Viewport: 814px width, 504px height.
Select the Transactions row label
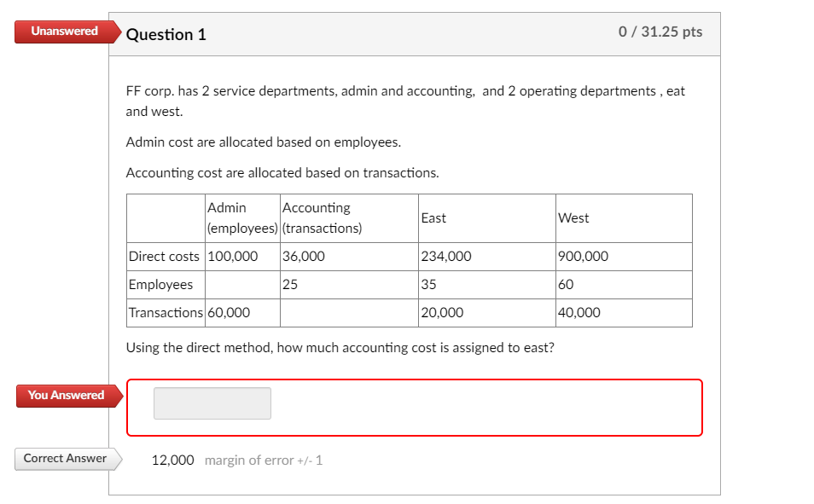165,312
